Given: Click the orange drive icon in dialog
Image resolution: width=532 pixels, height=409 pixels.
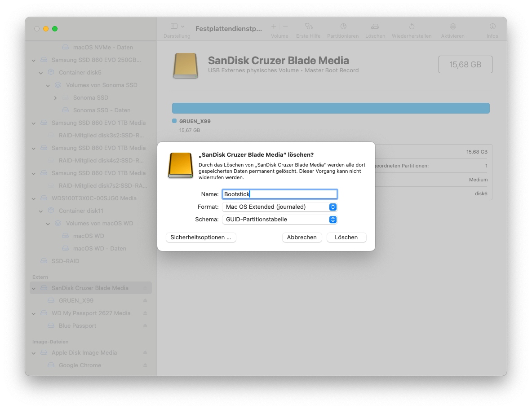Looking at the screenshot, I should [181, 165].
